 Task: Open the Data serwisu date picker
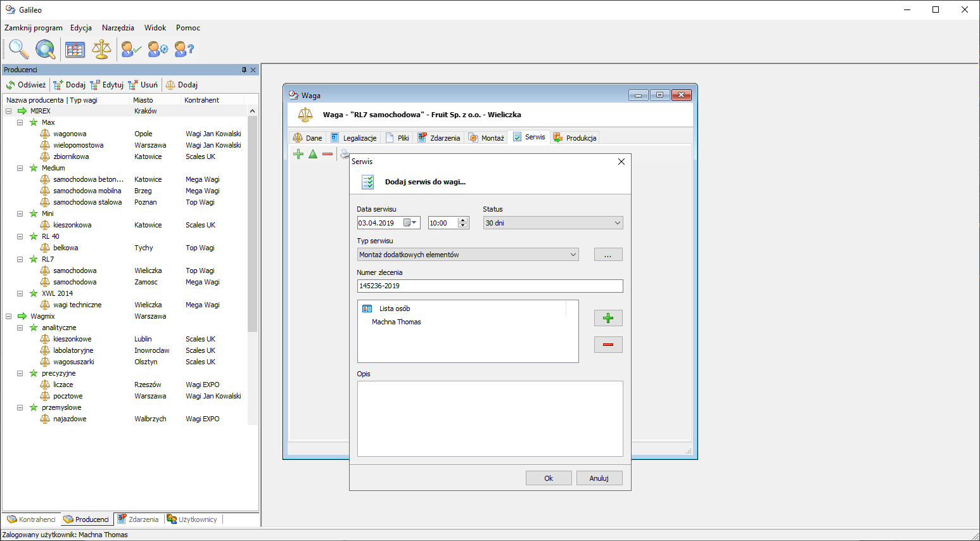tap(410, 223)
